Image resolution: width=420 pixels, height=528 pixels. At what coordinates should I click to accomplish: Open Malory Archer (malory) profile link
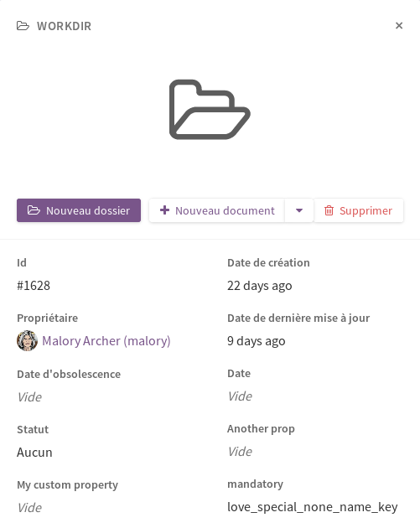click(x=106, y=341)
